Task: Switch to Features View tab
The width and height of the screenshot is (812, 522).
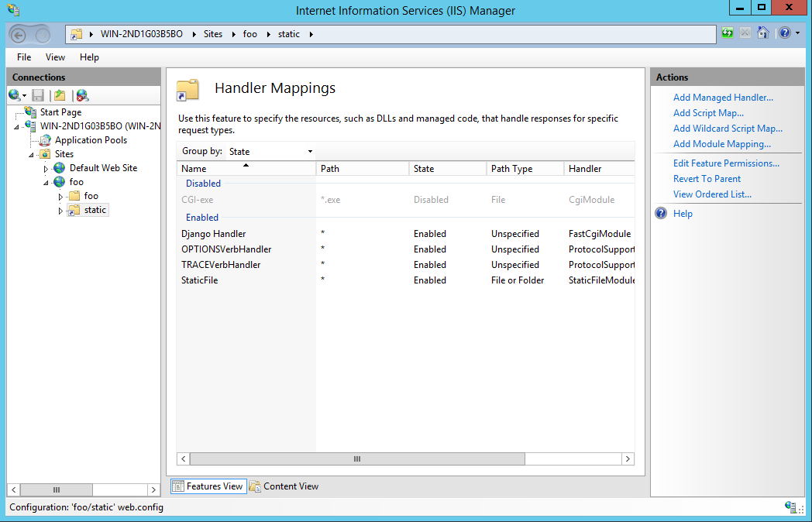Action: (208, 486)
